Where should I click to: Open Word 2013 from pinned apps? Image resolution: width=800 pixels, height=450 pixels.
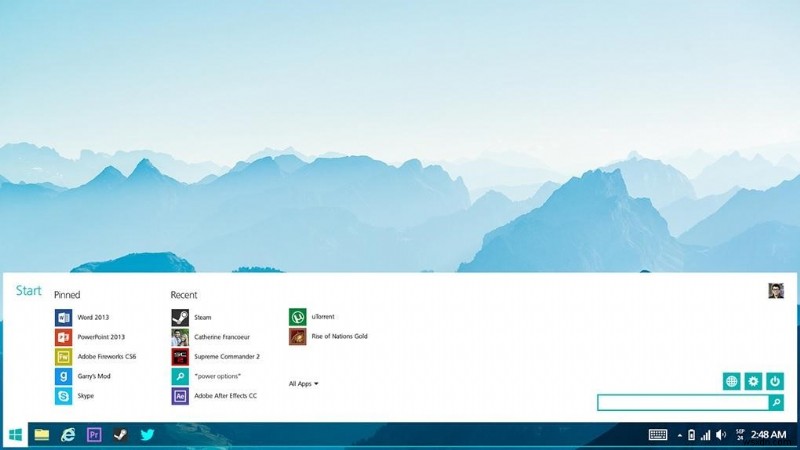pos(63,317)
